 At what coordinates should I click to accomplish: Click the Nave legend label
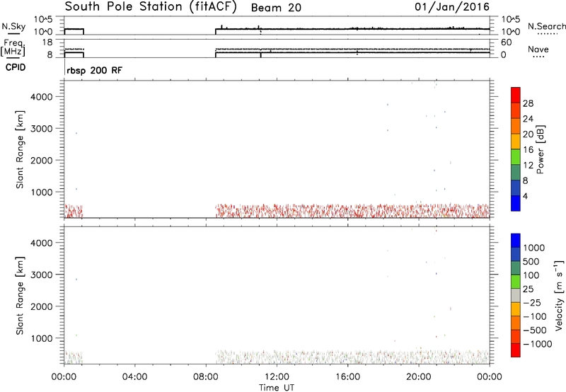click(x=538, y=49)
